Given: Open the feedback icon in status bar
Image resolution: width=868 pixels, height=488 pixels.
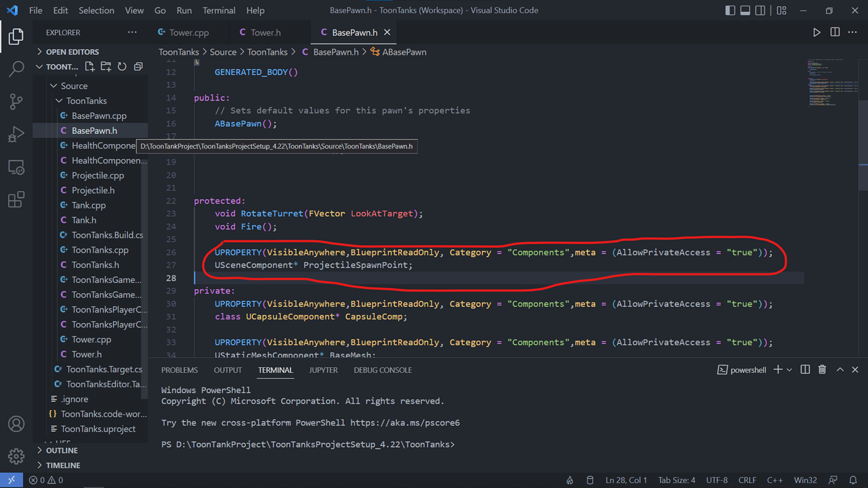Looking at the screenshot, I should click(833, 480).
